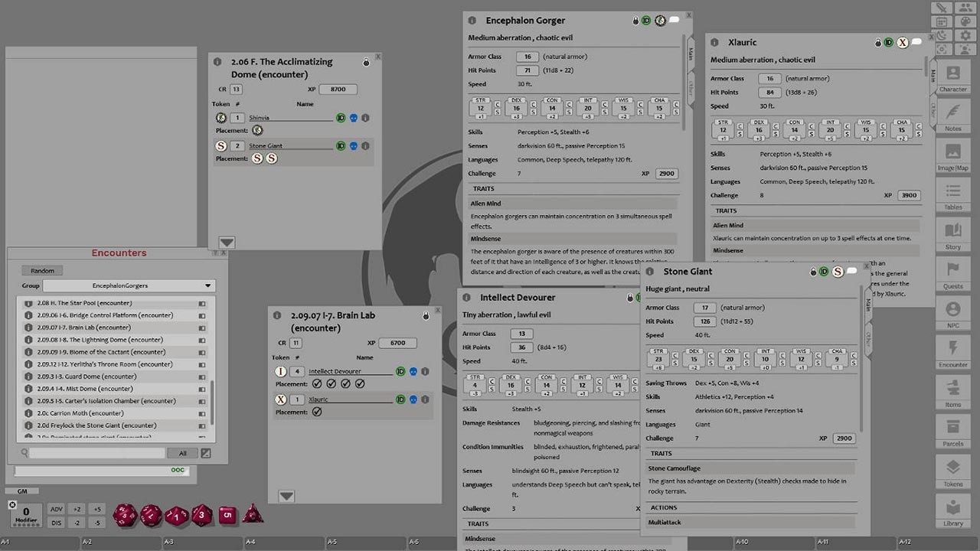Click the Random button in Encounters
This screenshot has height=551, width=980.
(41, 270)
